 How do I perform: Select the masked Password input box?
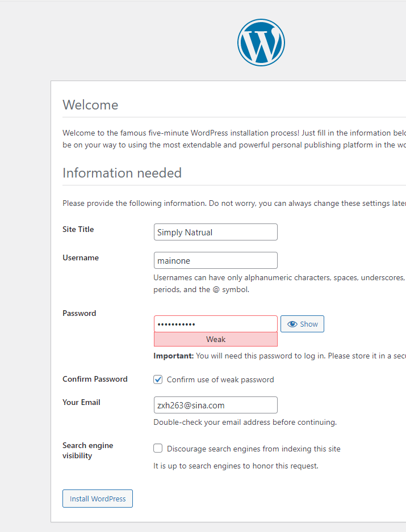tap(215, 324)
